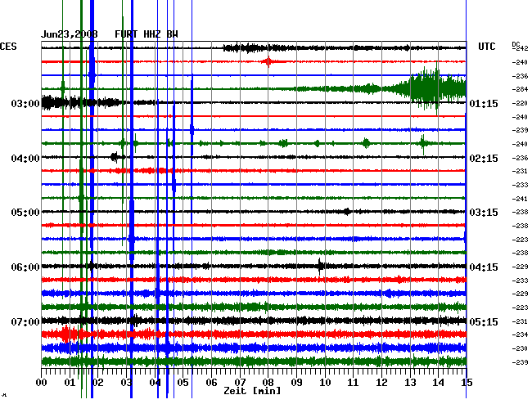
Task: Click minute label 02 on time axis
Action: coord(98,383)
